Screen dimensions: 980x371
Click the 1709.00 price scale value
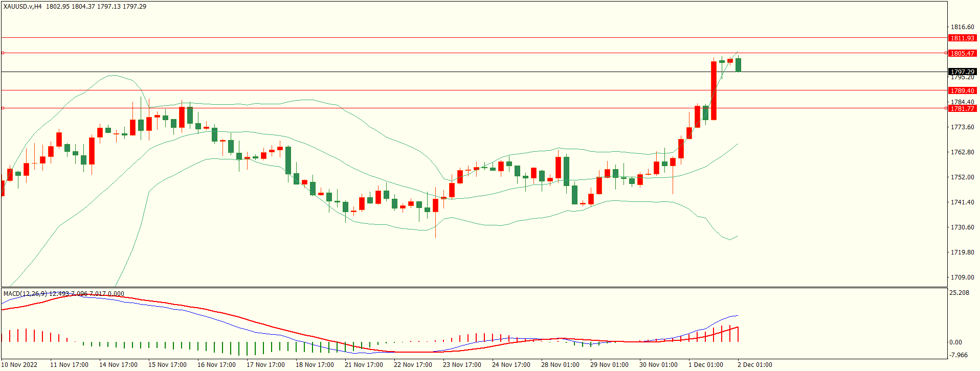[962, 277]
